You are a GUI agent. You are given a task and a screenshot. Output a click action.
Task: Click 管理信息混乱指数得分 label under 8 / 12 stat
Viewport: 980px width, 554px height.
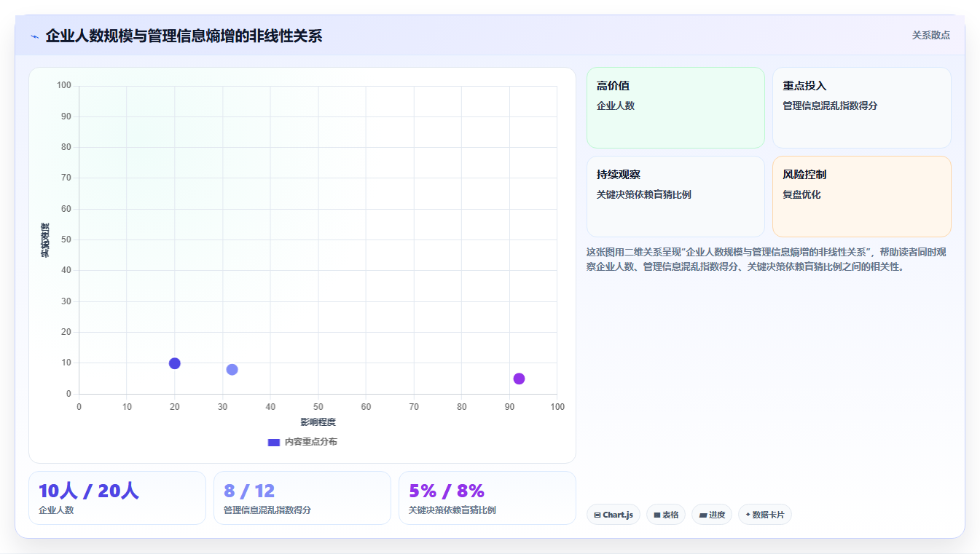click(267, 510)
